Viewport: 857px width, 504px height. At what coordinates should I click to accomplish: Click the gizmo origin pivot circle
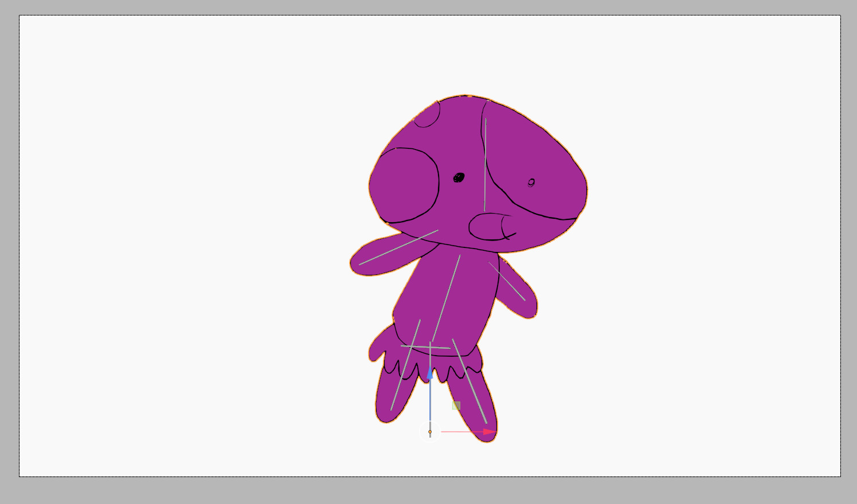click(430, 432)
